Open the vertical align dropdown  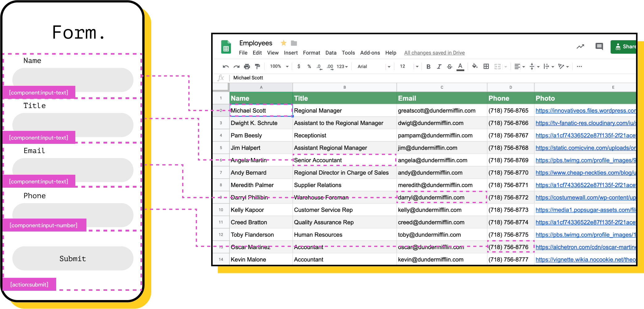click(534, 66)
